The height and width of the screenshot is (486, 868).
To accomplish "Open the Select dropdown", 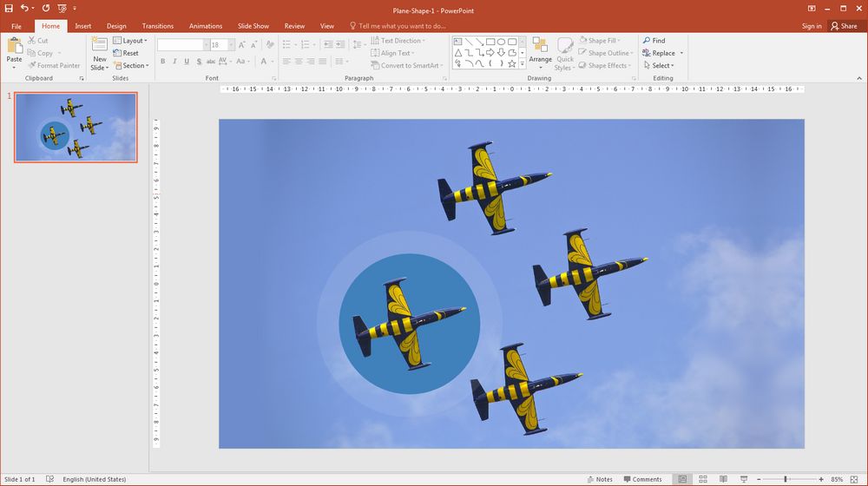I will 659,65.
